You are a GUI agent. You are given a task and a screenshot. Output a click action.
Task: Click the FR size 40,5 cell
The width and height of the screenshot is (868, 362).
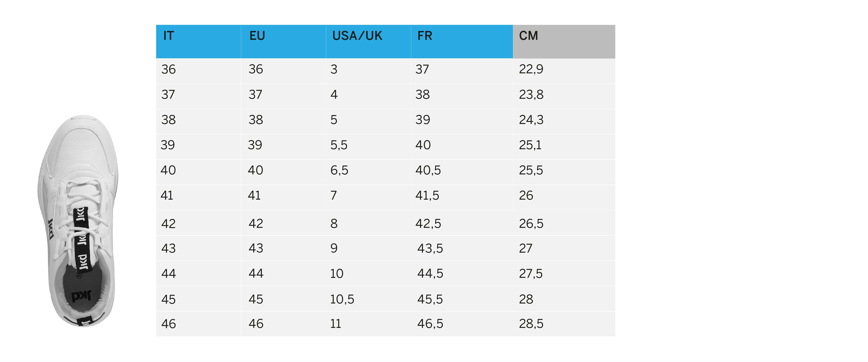[x=428, y=171]
